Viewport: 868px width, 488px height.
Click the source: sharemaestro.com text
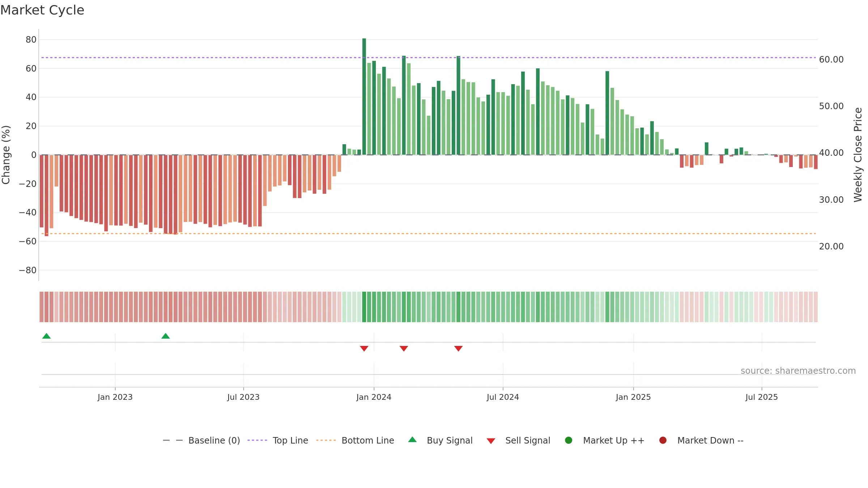pos(798,371)
